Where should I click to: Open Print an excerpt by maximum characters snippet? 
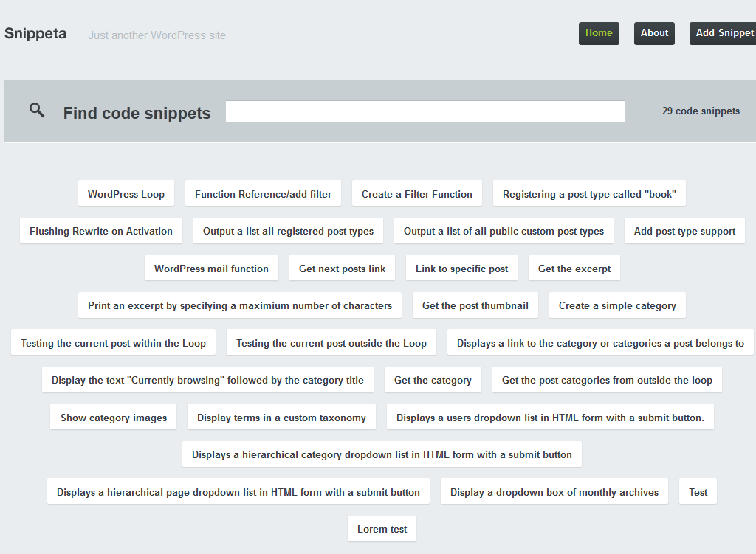pyautogui.click(x=240, y=305)
